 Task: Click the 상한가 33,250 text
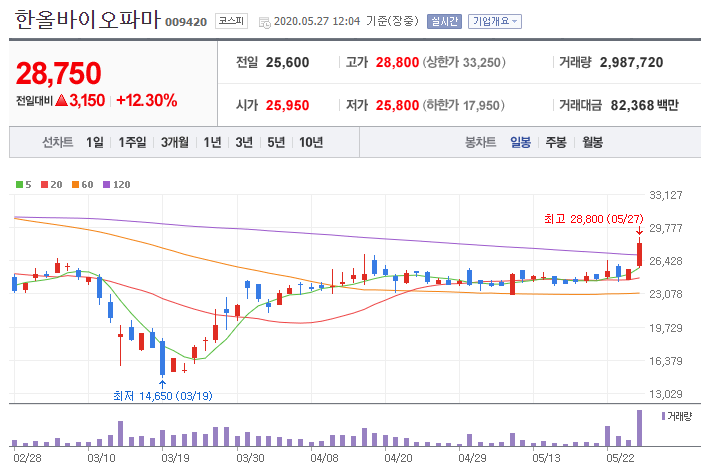[464, 62]
